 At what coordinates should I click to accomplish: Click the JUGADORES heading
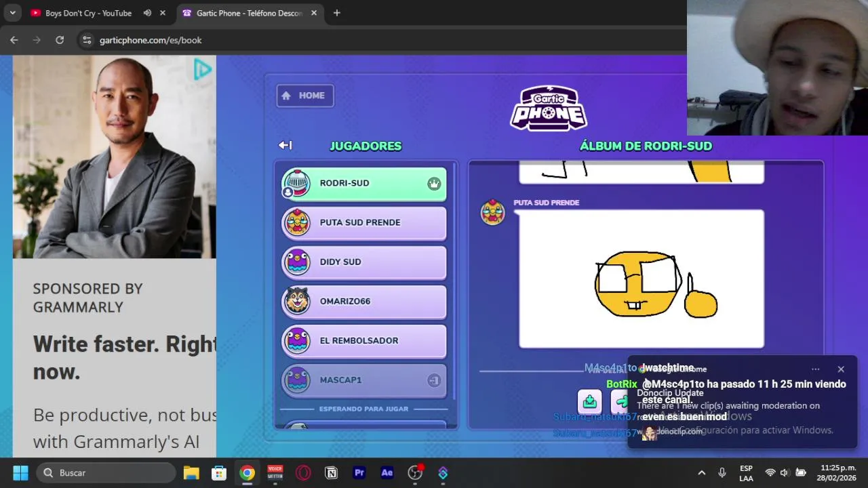pyautogui.click(x=366, y=146)
